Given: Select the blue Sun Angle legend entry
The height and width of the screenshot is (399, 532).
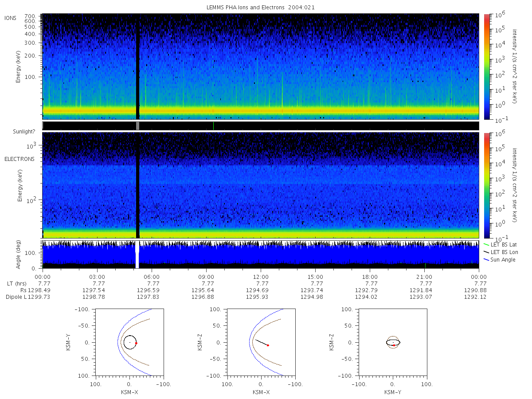Looking at the screenshot, I should pyautogui.click(x=500, y=260).
